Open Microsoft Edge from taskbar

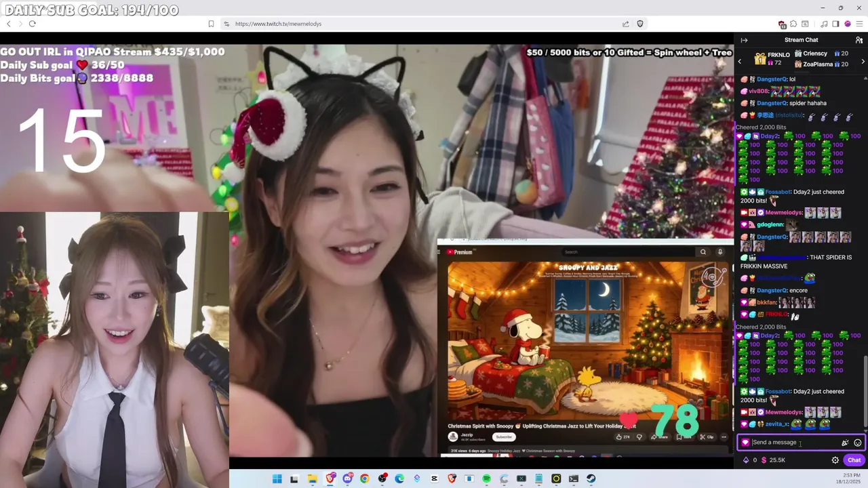(399, 479)
